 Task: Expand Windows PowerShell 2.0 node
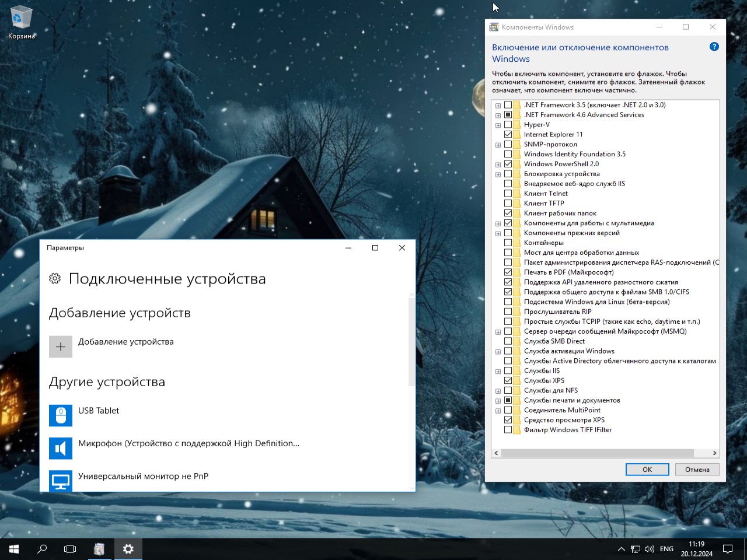[x=498, y=164]
